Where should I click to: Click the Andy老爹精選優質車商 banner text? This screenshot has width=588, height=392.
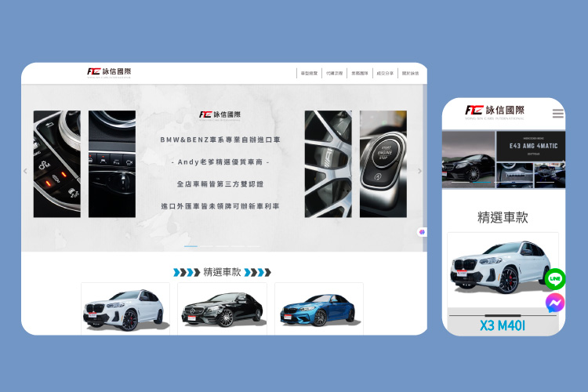pyautogui.click(x=220, y=162)
